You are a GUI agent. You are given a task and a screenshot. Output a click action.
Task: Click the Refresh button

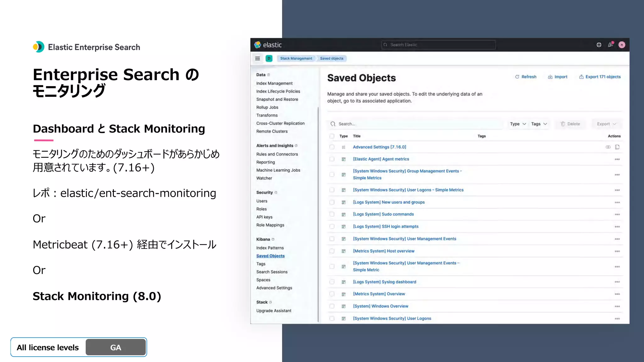tap(526, 77)
